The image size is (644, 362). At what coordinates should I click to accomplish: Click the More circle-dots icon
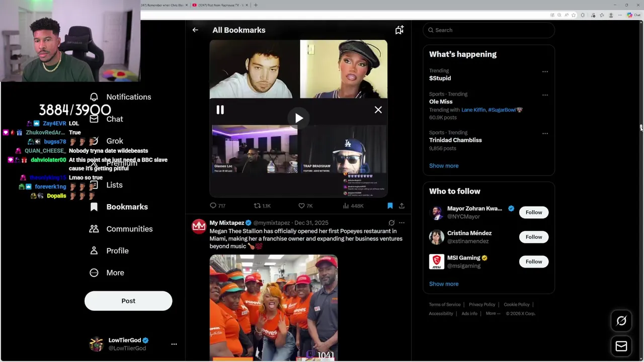click(x=94, y=273)
